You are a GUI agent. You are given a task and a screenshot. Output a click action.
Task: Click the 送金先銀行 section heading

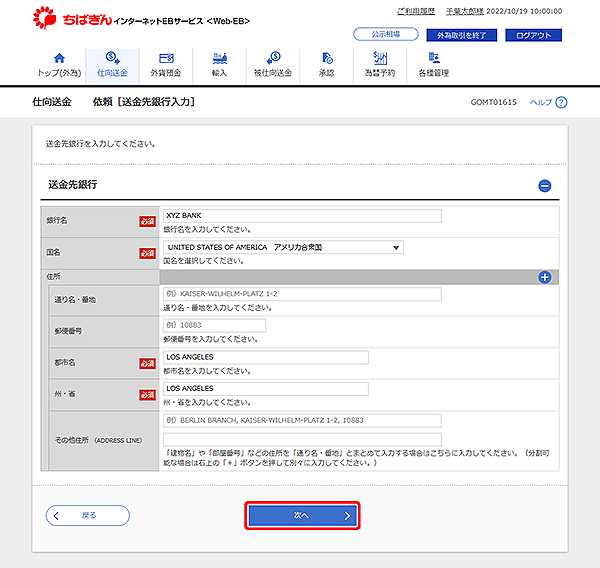click(x=73, y=185)
